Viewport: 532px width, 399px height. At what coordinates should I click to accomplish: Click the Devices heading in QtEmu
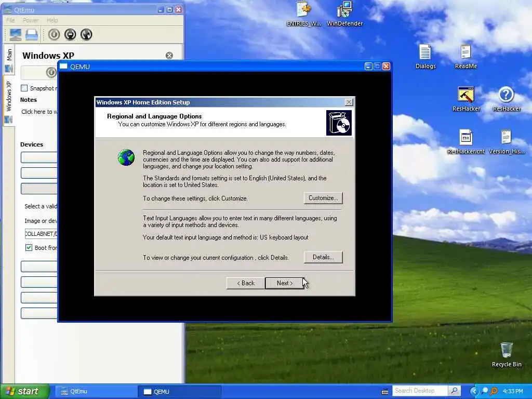point(32,144)
